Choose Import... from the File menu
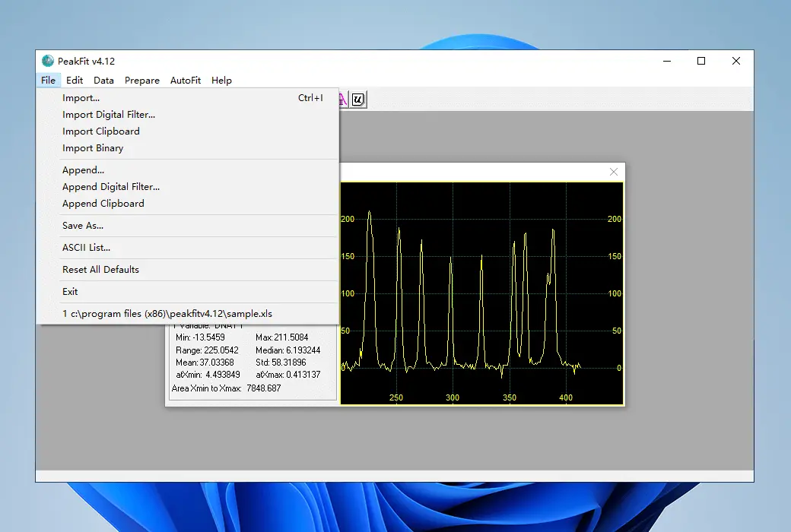791x532 pixels. coord(188,98)
